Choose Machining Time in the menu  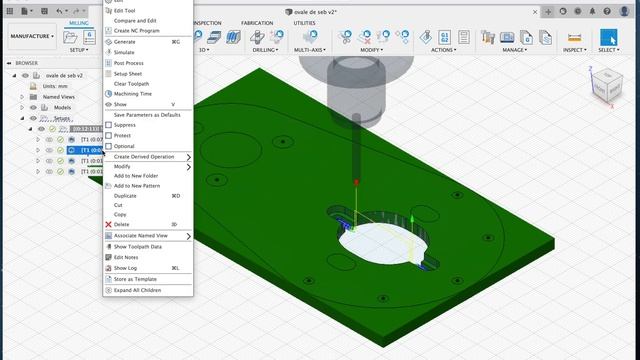tap(148, 94)
